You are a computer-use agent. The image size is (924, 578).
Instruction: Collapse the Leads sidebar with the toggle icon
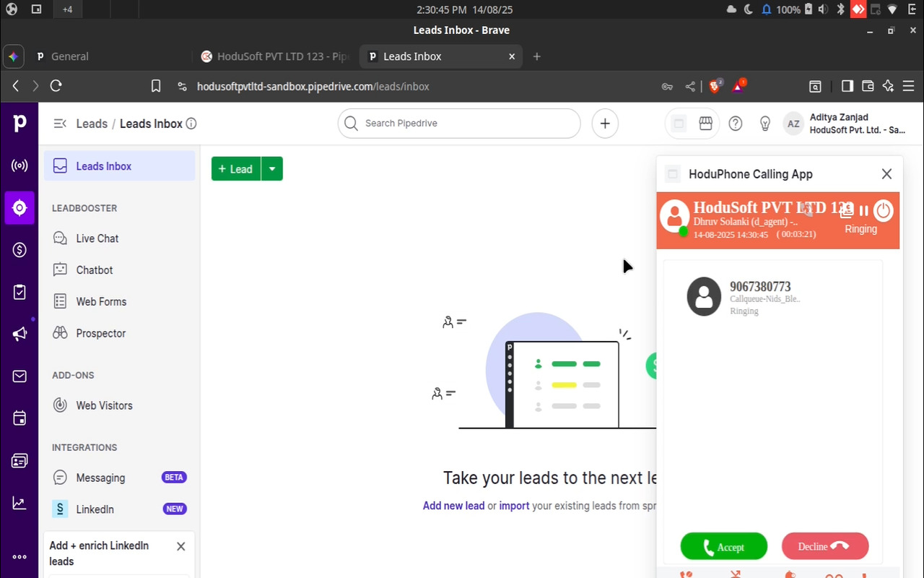coord(60,123)
